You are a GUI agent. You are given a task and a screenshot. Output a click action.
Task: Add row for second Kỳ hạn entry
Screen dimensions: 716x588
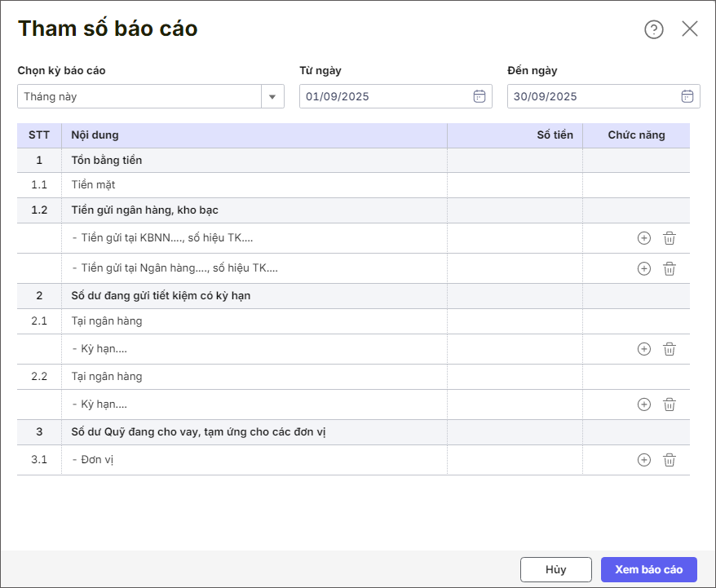click(x=644, y=405)
